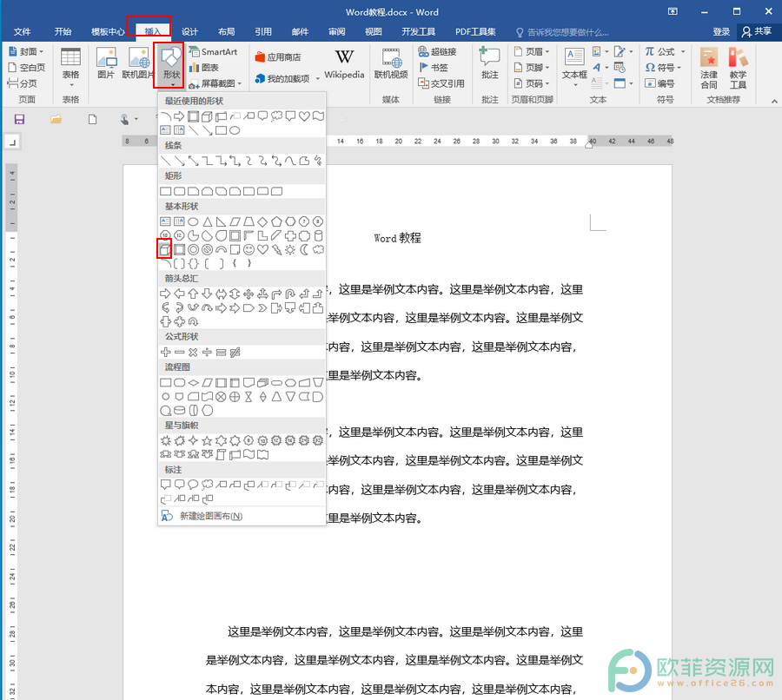Open the Shapes (形状) dropdown

click(171, 67)
